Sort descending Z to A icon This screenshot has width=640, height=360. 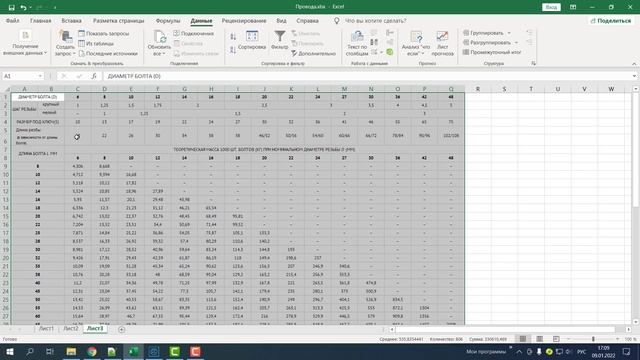click(233, 50)
